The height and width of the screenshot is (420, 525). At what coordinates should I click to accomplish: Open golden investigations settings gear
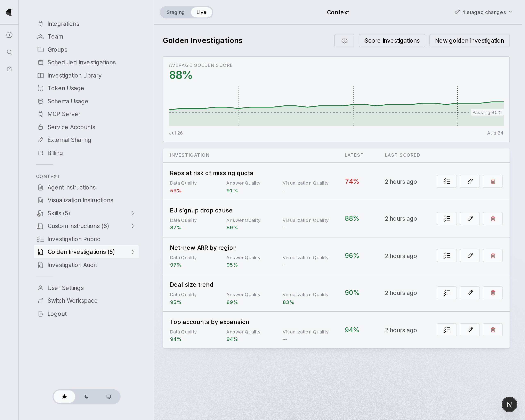(x=344, y=41)
